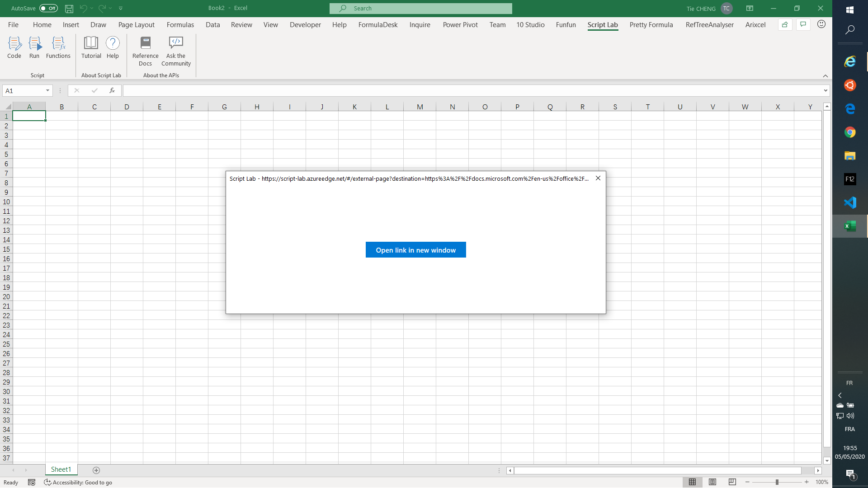Toggle the AutoSave switch

(x=48, y=8)
